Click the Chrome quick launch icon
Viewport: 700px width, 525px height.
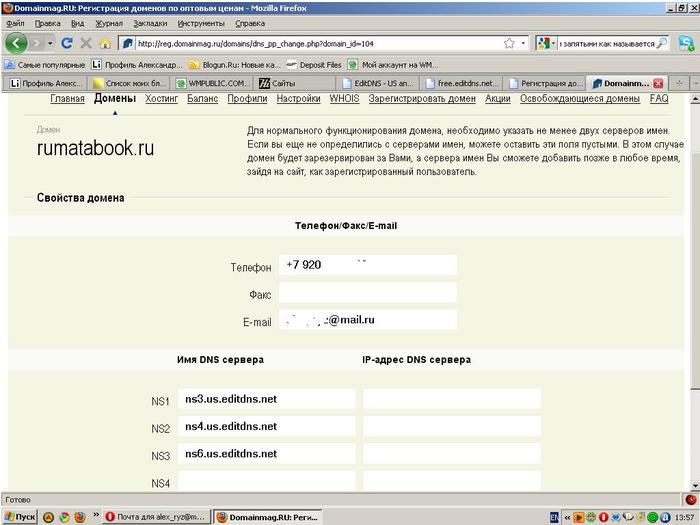[x=64, y=517]
